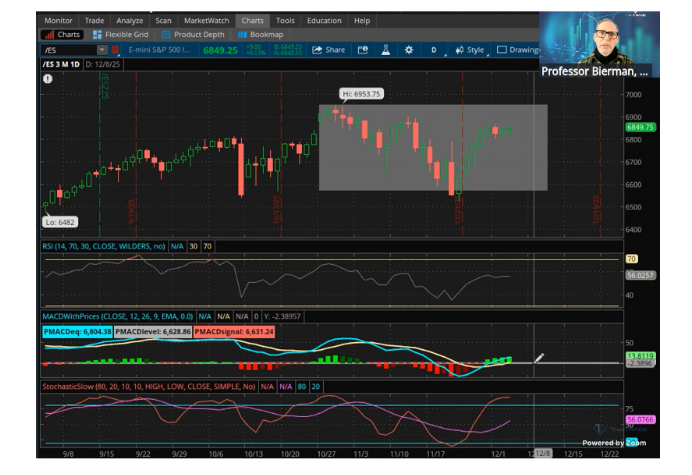Select the MACDWithPrices study title
Screen dimensions: 692x475
point(118,315)
